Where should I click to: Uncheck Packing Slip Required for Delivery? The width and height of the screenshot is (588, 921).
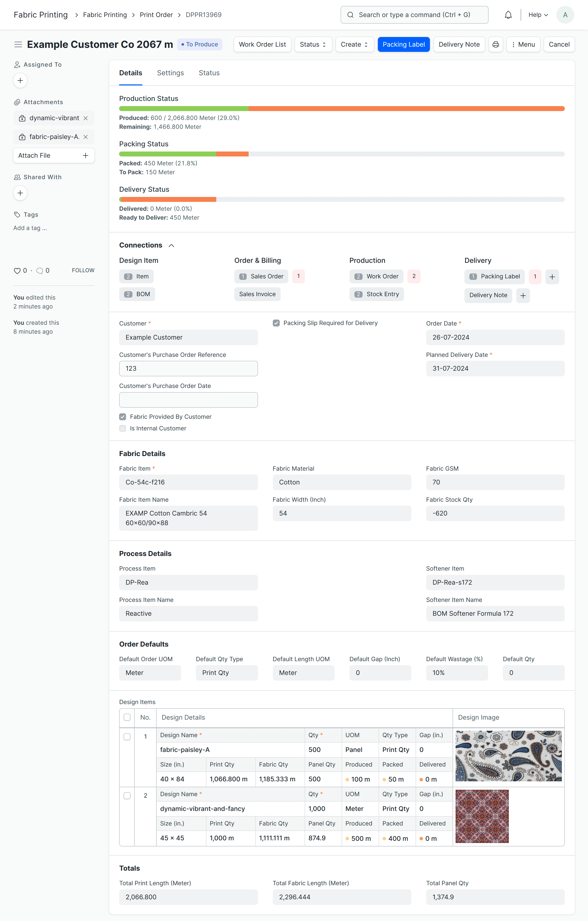tap(276, 323)
